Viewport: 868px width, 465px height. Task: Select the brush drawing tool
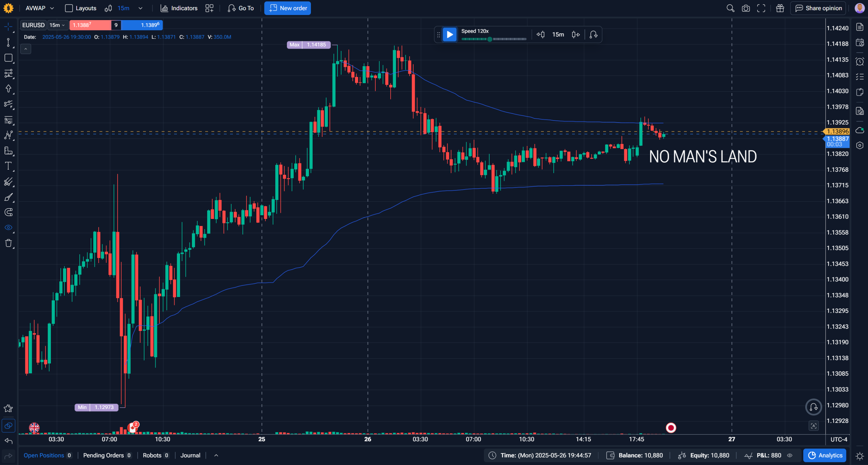(x=8, y=197)
